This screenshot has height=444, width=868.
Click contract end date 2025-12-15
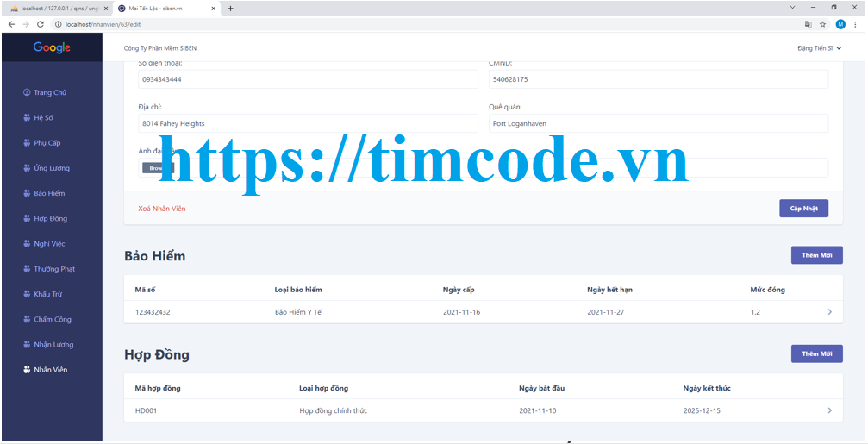pyautogui.click(x=702, y=410)
